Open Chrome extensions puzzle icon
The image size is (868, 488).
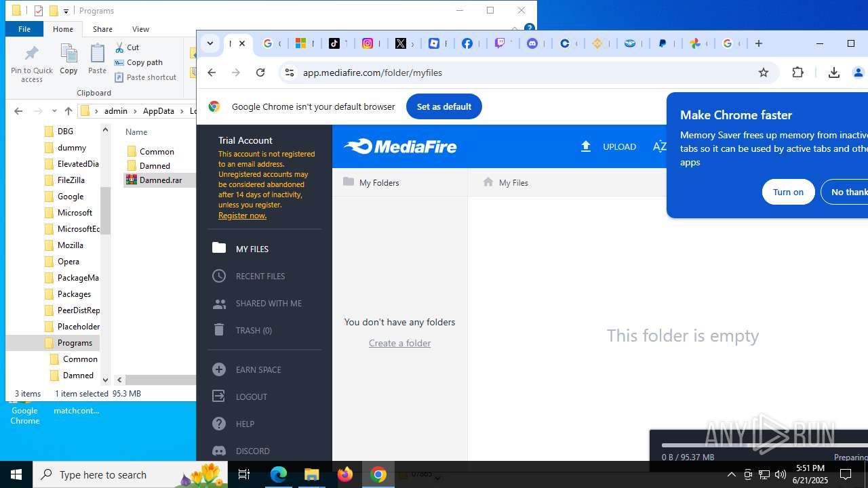[798, 73]
